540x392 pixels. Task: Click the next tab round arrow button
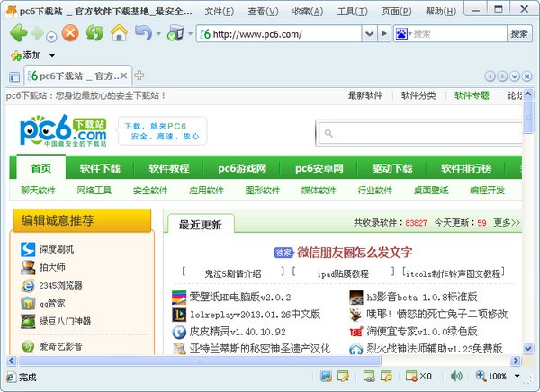(502, 76)
